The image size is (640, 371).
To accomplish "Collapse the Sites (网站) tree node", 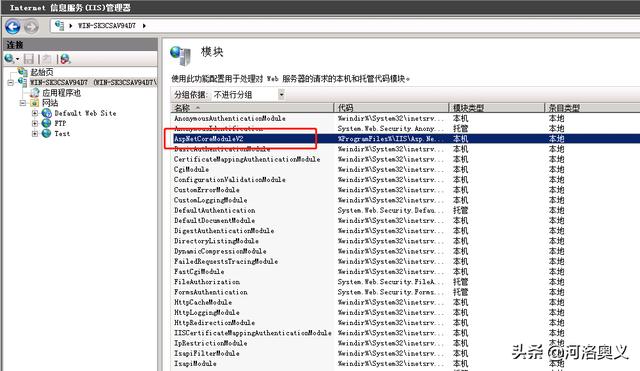I will [23, 103].
